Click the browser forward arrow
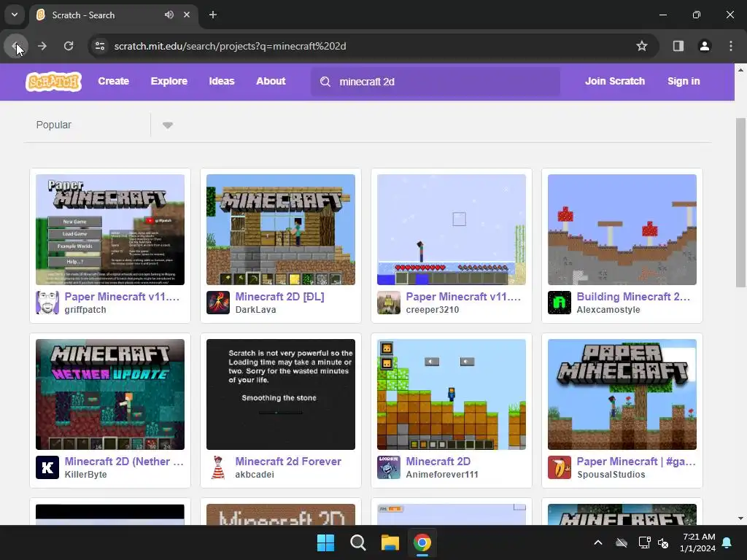747x560 pixels. pyautogui.click(x=42, y=46)
